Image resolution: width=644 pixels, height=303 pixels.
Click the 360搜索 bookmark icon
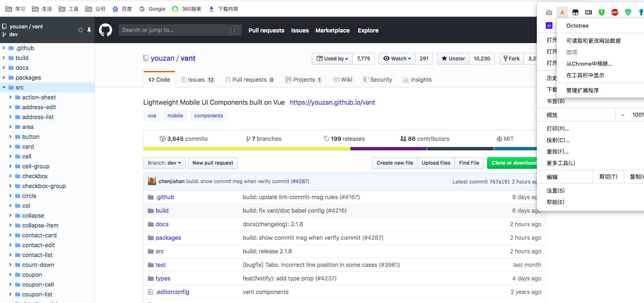click(x=175, y=9)
